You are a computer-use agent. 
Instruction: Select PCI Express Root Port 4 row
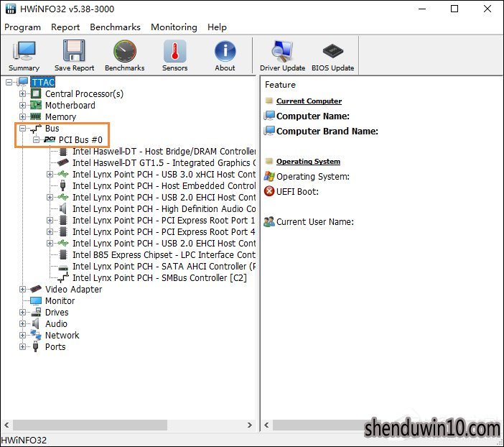(x=164, y=231)
